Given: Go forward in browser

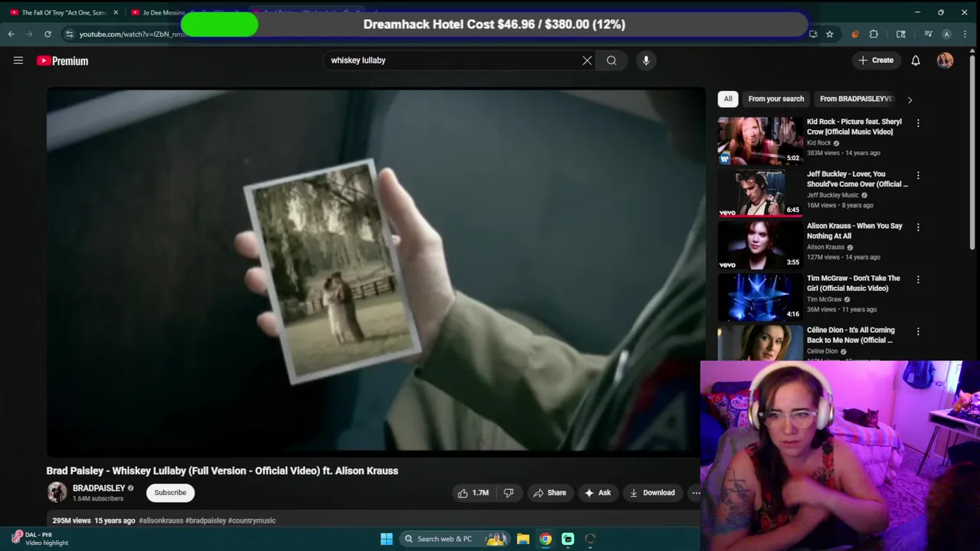Looking at the screenshot, I should click(29, 34).
